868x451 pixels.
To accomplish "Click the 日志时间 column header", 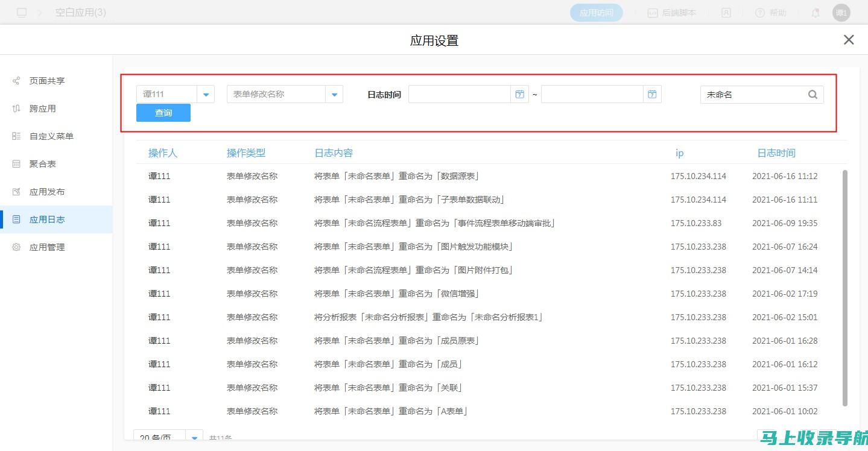I will pos(776,153).
